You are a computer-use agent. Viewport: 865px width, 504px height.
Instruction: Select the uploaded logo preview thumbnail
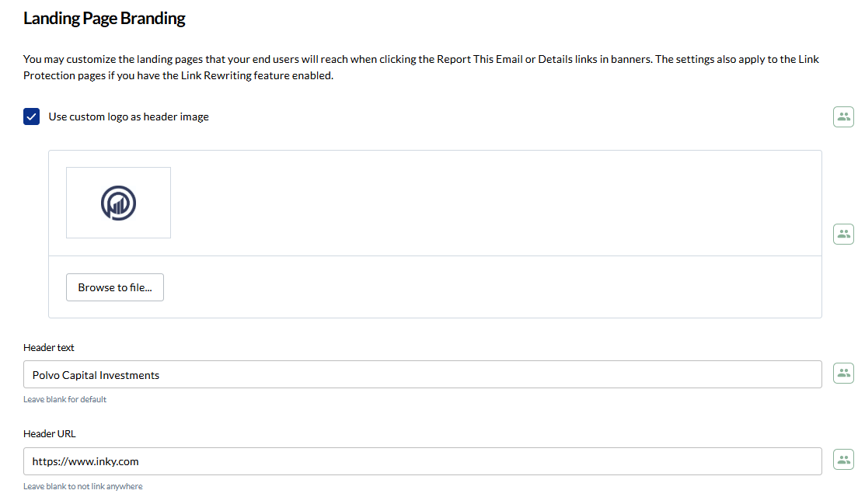click(118, 203)
